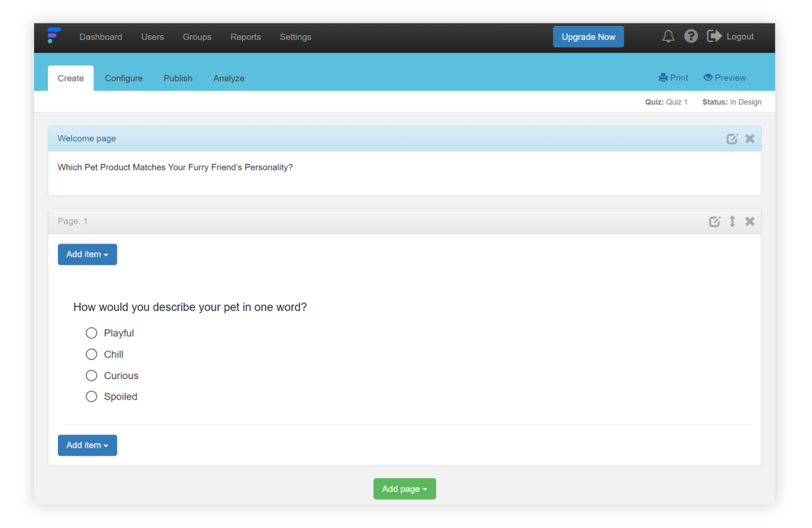
Task: Click the help question mark icon
Action: pos(691,36)
